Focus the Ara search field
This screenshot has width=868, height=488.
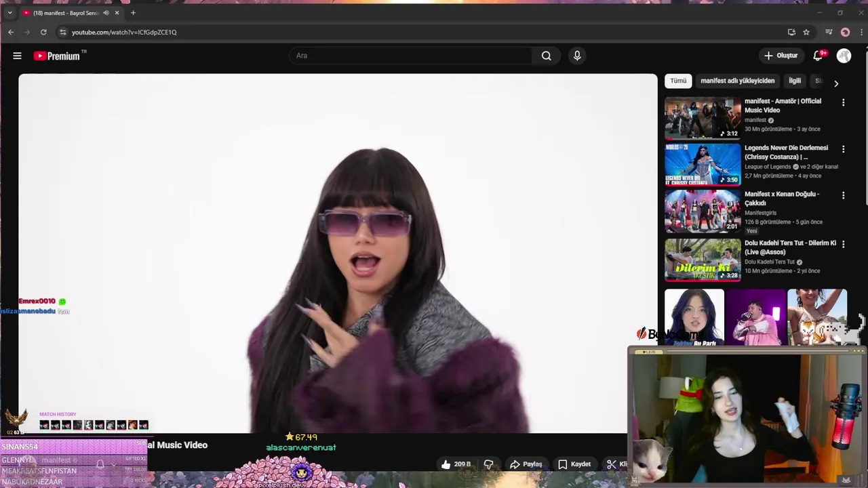[411, 56]
